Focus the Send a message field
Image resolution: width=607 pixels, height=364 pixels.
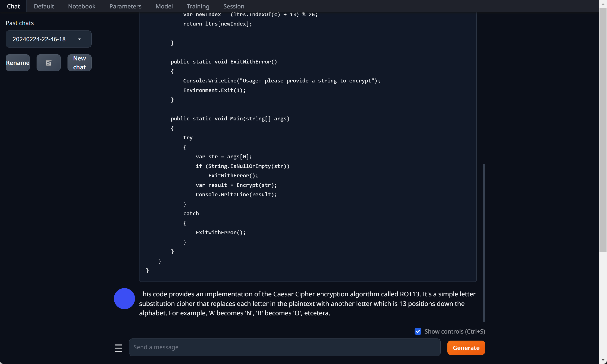(285, 347)
